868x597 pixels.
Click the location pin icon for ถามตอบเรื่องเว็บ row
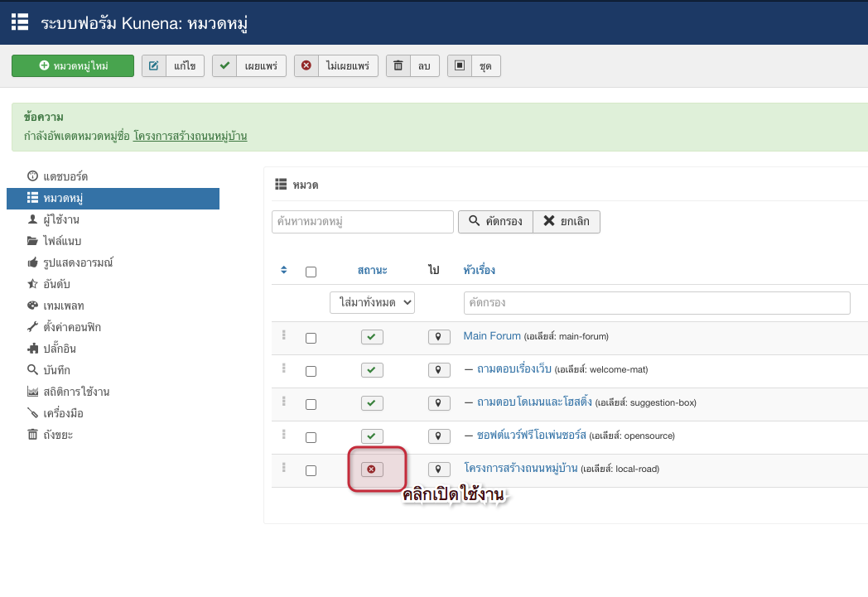pos(438,370)
